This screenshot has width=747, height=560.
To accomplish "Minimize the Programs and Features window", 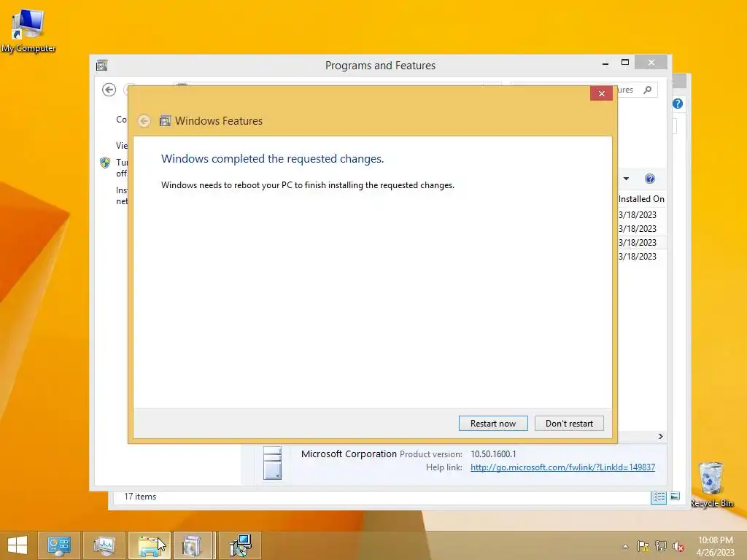I will [605, 63].
